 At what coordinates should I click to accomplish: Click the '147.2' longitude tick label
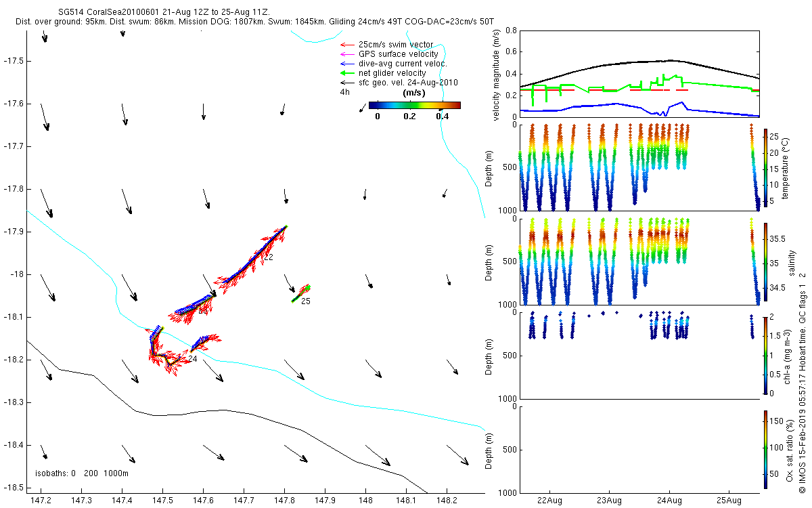(42, 500)
